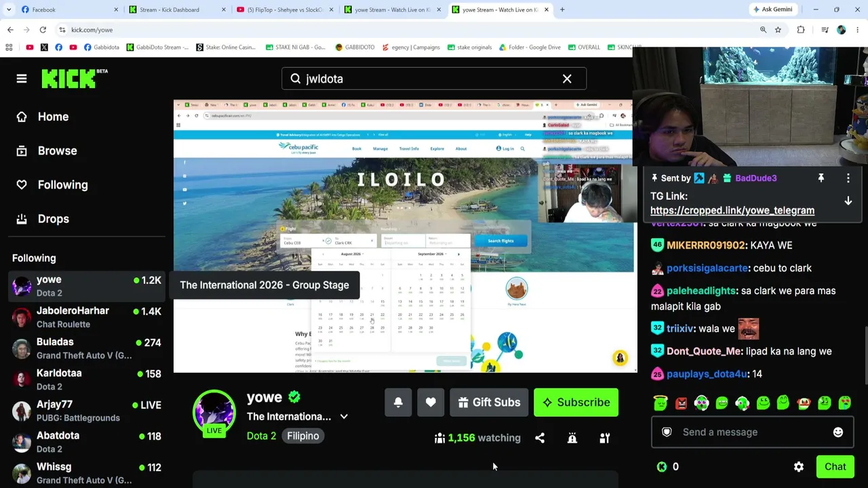Focus the Send a message field
The image size is (868, 488).
[752, 432]
